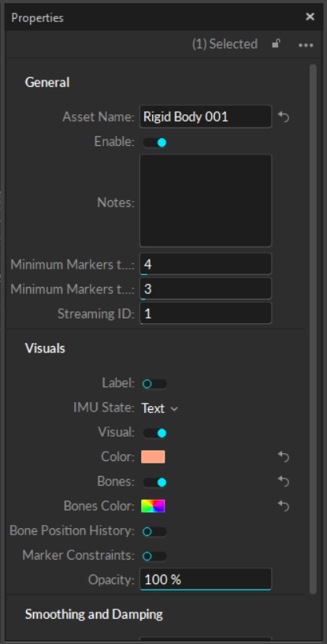Image resolution: width=327 pixels, height=644 pixels.
Task: Collapse the General section header
Action: 47,83
